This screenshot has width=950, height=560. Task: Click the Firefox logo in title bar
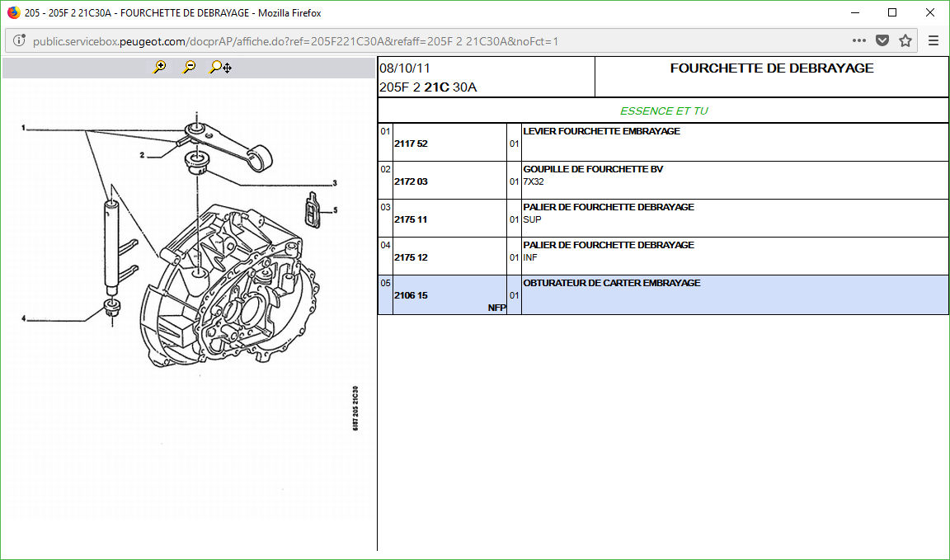point(13,12)
